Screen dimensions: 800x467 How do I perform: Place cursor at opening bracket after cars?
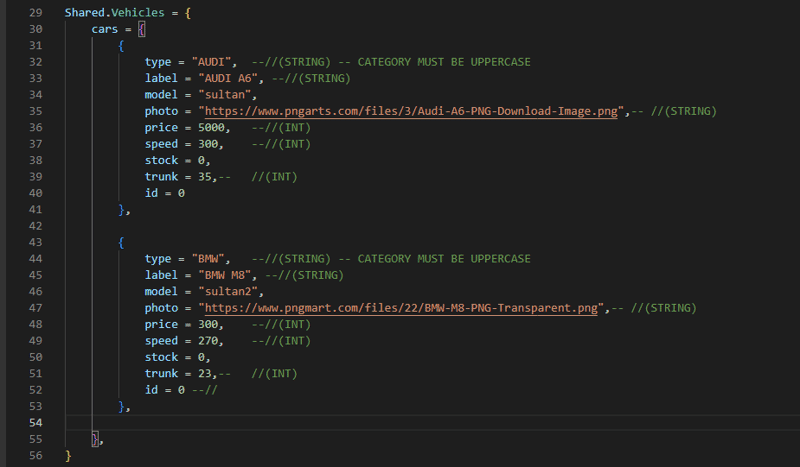pyautogui.click(x=141, y=29)
